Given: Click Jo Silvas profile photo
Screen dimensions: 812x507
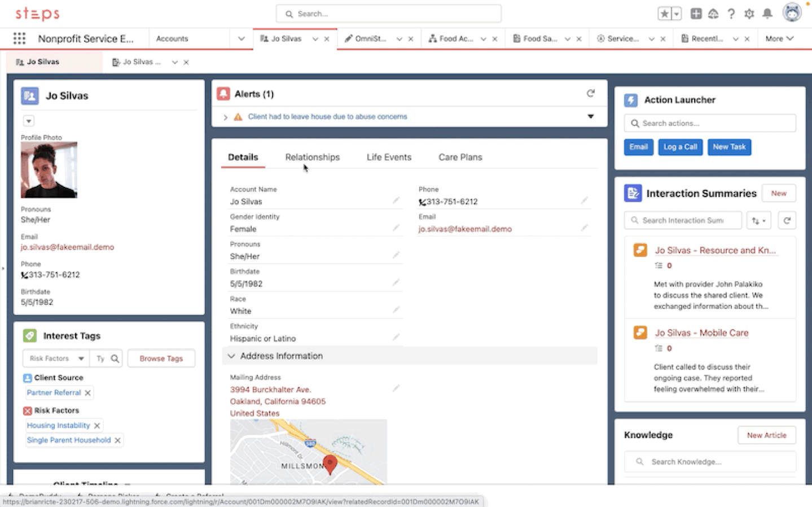Looking at the screenshot, I should tap(49, 169).
